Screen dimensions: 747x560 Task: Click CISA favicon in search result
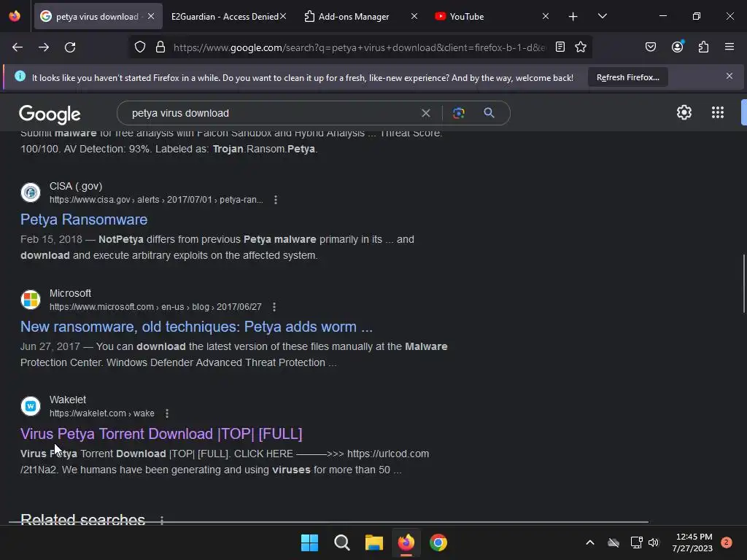31,192
